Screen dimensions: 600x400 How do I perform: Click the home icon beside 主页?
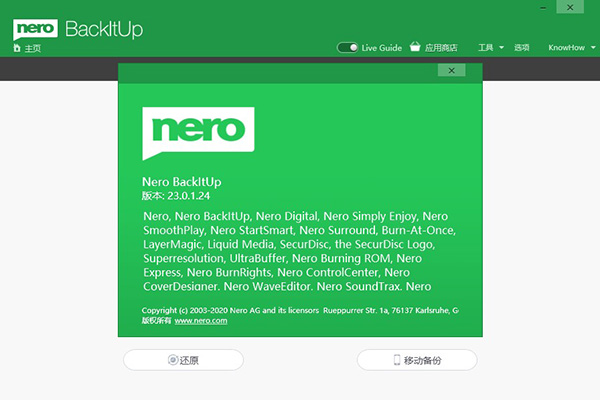click(x=17, y=48)
